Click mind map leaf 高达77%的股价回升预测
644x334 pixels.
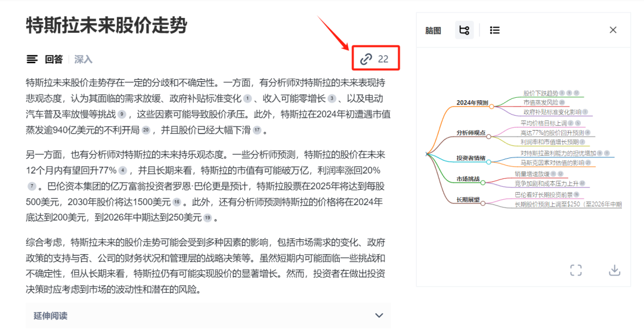point(552,132)
